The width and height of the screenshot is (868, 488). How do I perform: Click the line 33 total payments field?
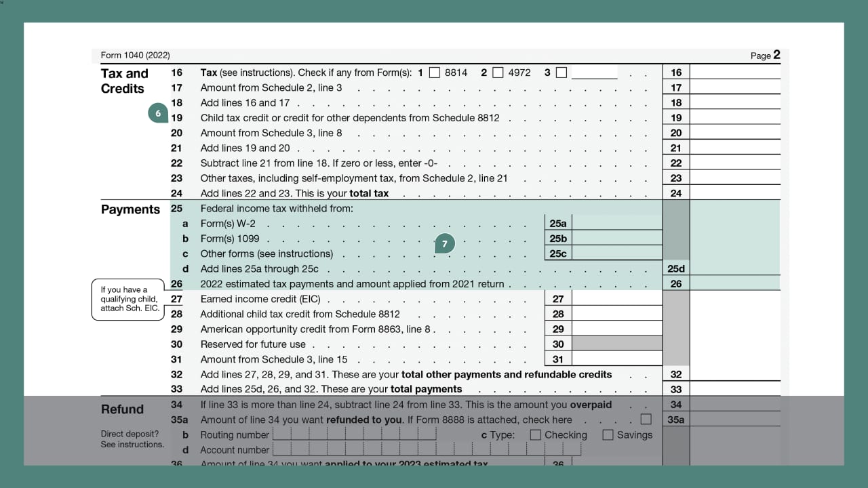click(x=734, y=389)
